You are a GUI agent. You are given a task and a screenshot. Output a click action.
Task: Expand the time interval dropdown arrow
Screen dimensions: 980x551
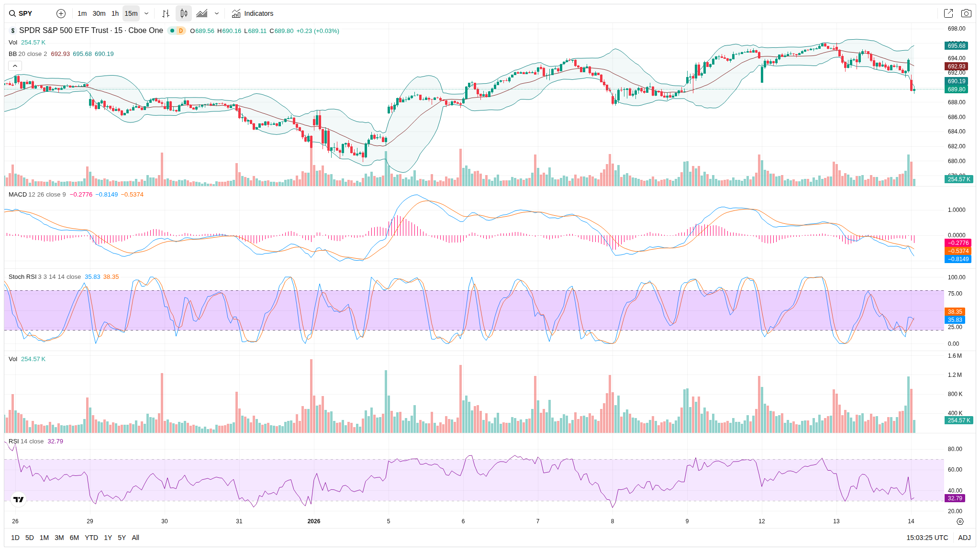click(x=146, y=13)
